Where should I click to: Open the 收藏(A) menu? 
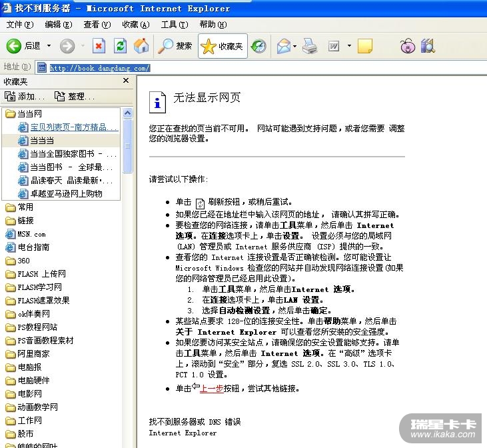tap(136, 25)
